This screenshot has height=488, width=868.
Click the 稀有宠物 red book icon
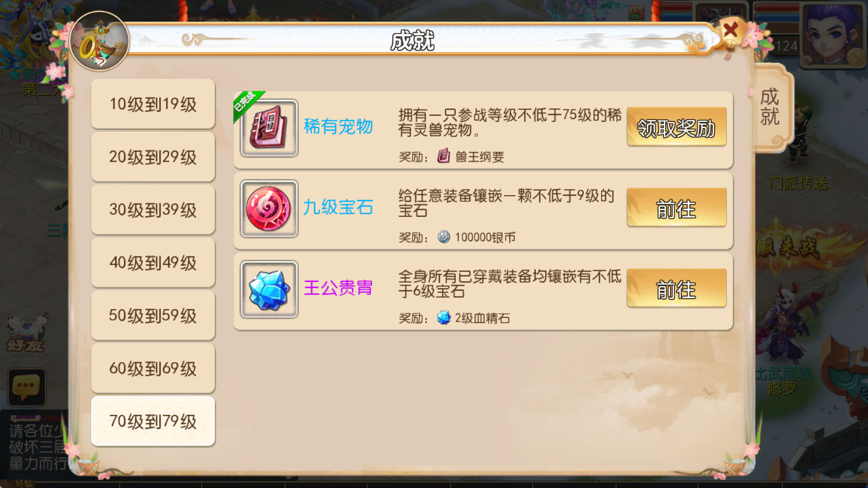click(269, 128)
